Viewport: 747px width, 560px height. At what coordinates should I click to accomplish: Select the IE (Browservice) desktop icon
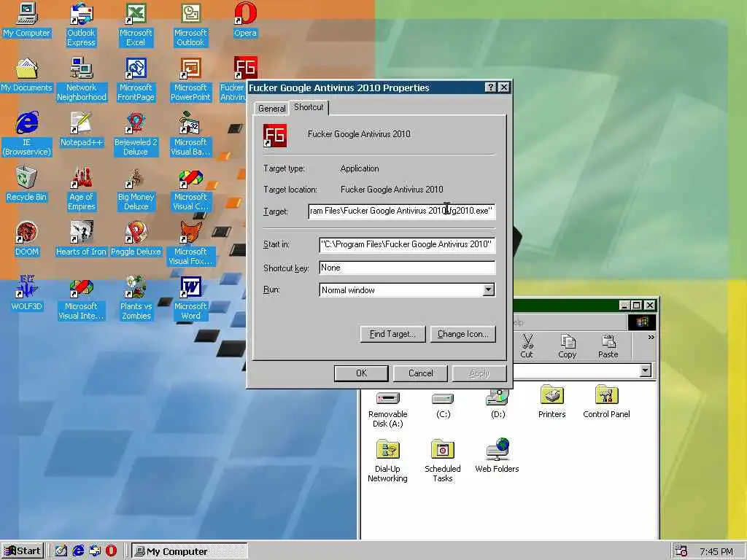27,134
